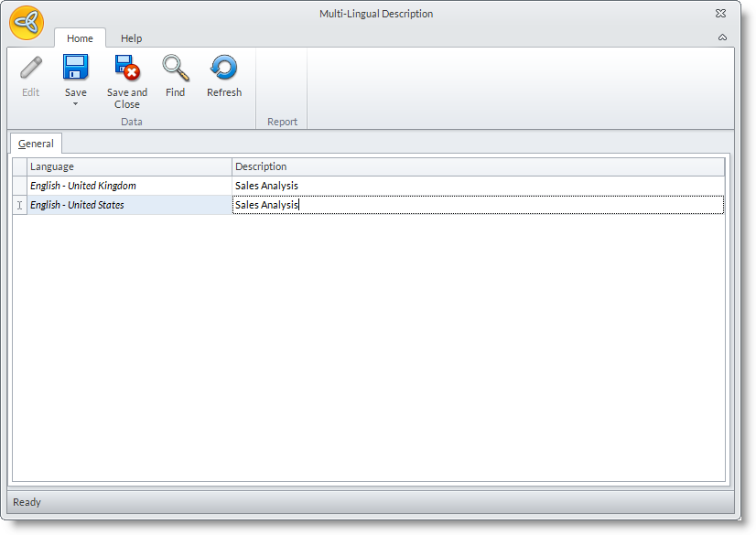The image size is (756, 535).
Task: Click the Language column header
Action: click(128, 166)
